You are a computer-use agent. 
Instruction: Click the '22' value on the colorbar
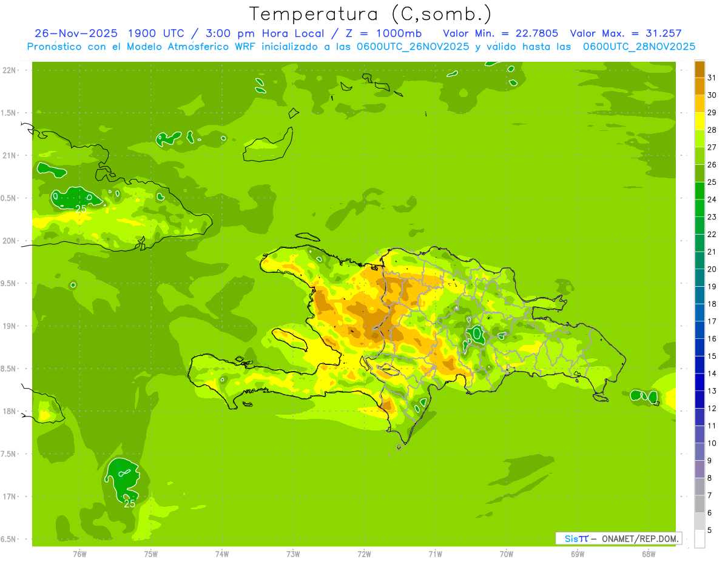coord(712,235)
